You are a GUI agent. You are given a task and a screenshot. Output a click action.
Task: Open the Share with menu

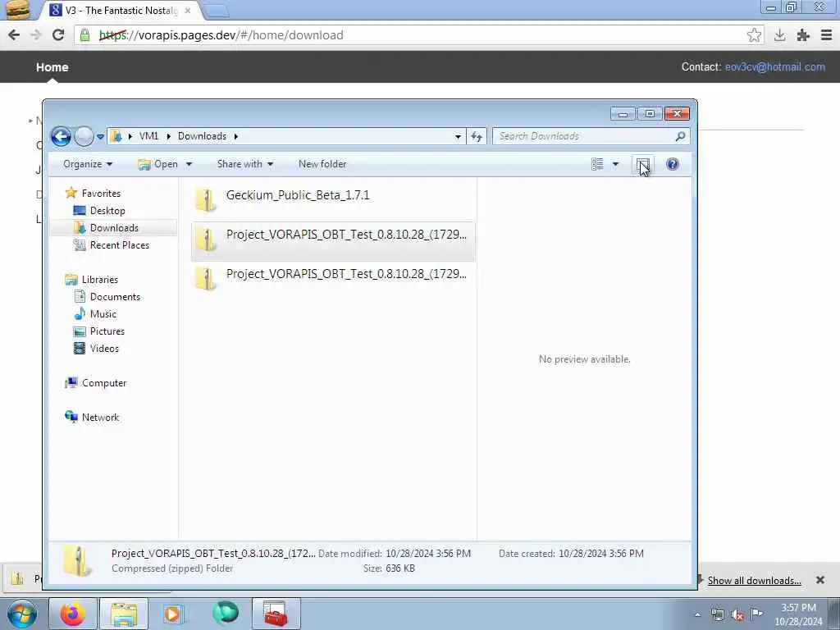click(x=244, y=164)
